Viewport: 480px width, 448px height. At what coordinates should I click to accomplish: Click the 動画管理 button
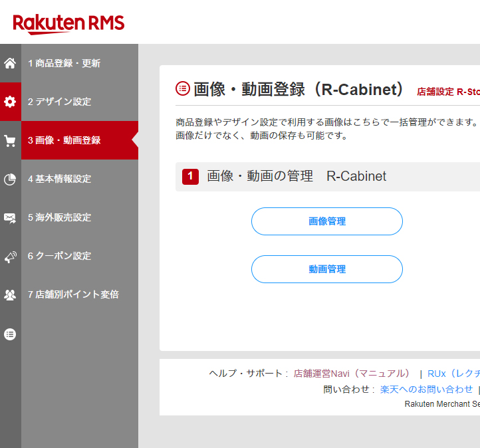click(327, 269)
